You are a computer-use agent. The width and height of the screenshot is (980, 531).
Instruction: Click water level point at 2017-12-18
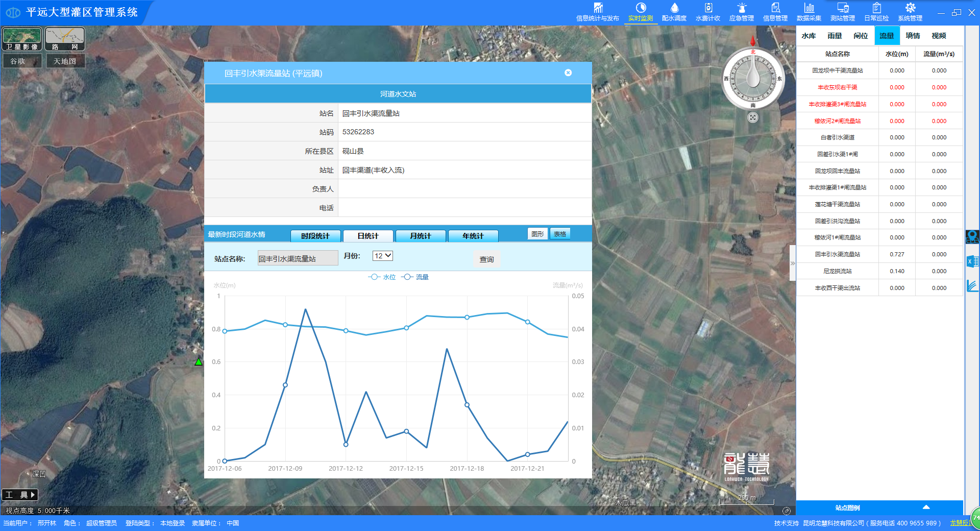coord(467,317)
